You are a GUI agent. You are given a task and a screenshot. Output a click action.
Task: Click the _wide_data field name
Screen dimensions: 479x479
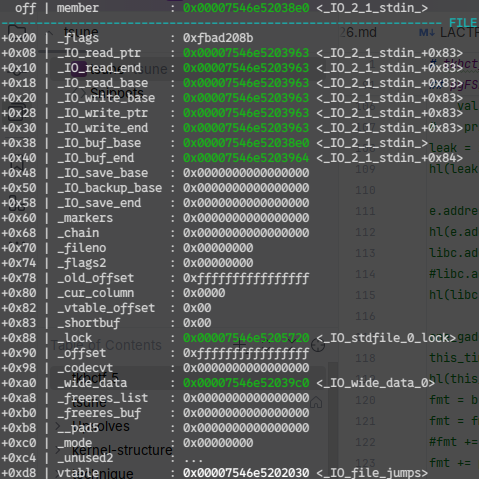click(92, 383)
